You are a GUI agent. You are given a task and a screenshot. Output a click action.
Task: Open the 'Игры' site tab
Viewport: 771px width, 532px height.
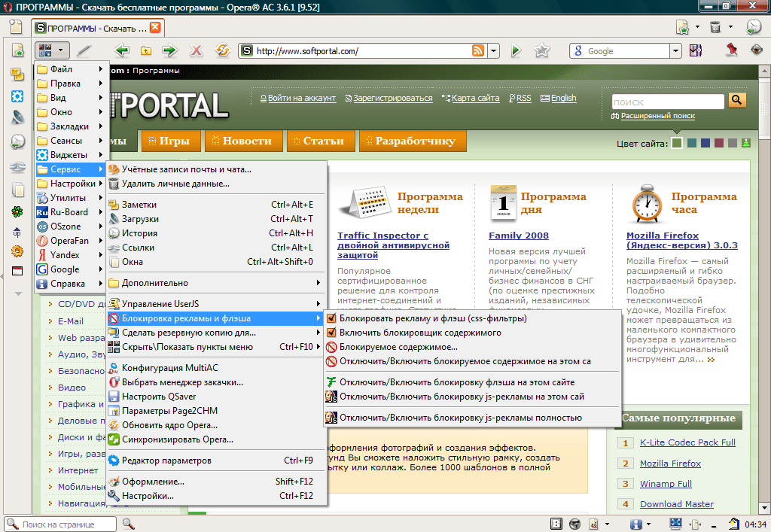[x=172, y=141]
